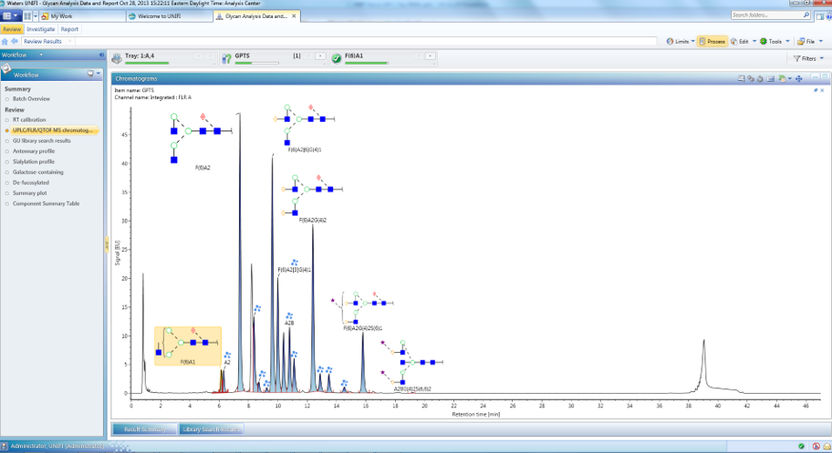The image size is (832, 453).
Task: Click the export plot icon in Chromatograms
Action: [783, 79]
